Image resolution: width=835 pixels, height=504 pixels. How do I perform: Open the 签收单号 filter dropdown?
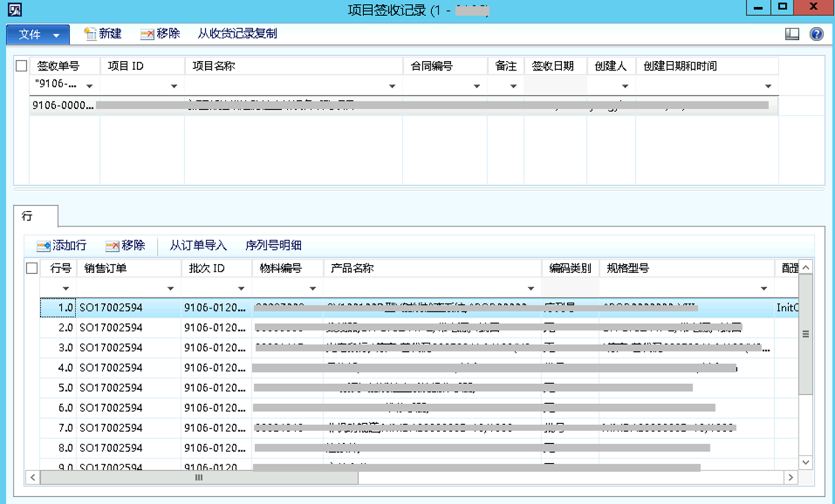pos(89,86)
